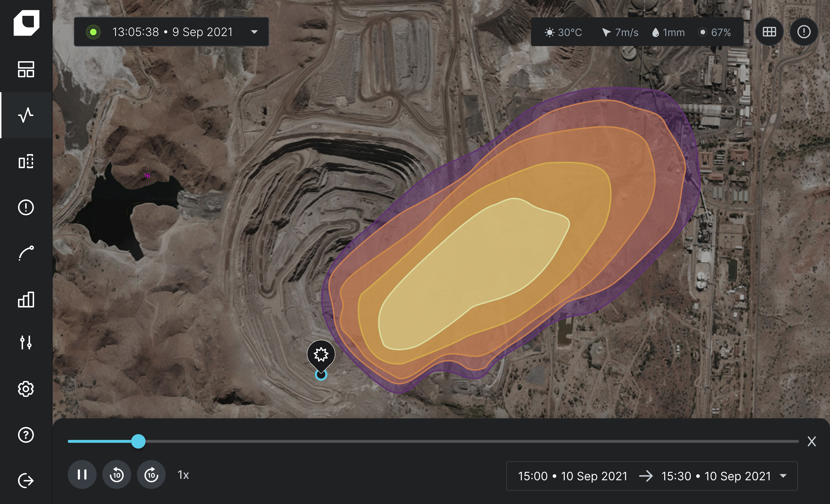Open the sliders adjustment icon in sidebar
The image size is (830, 504).
coord(26,342)
